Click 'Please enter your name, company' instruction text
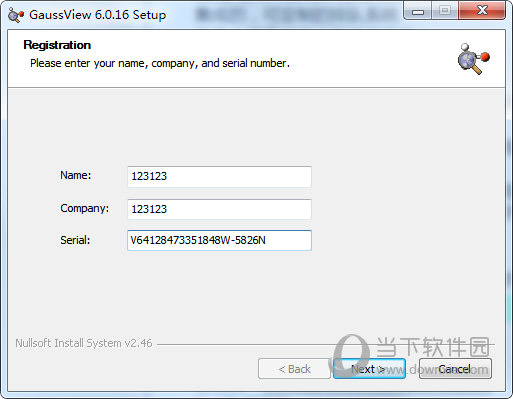The height and width of the screenshot is (399, 513). 160,63
